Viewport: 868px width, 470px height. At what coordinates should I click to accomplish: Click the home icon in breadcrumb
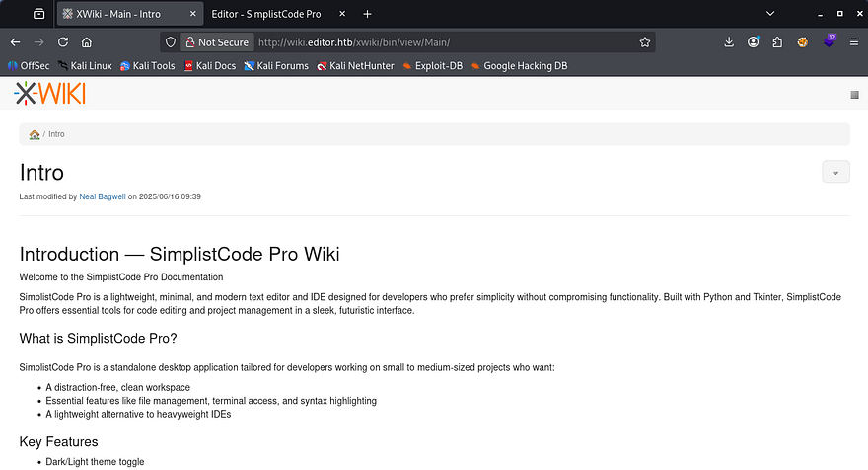[x=35, y=134]
